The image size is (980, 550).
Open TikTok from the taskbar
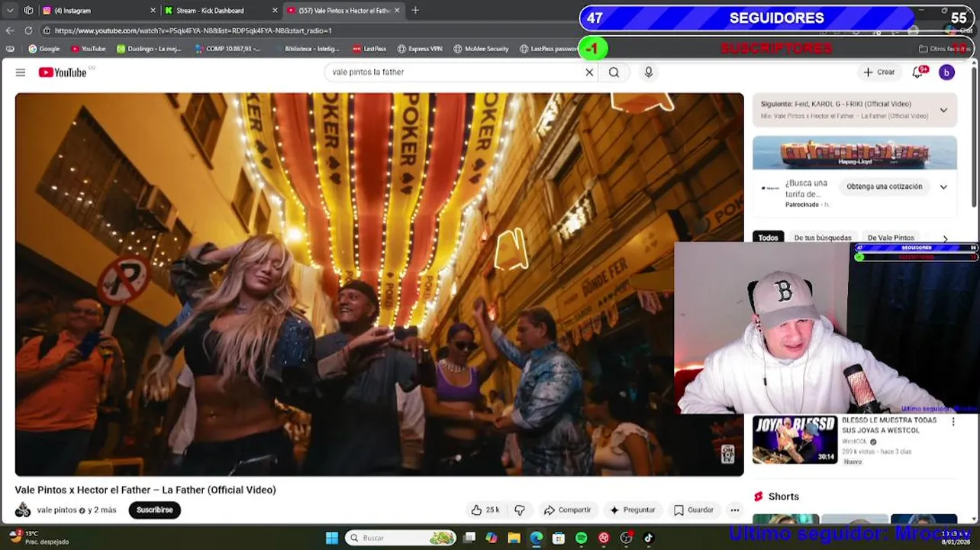coord(649,538)
